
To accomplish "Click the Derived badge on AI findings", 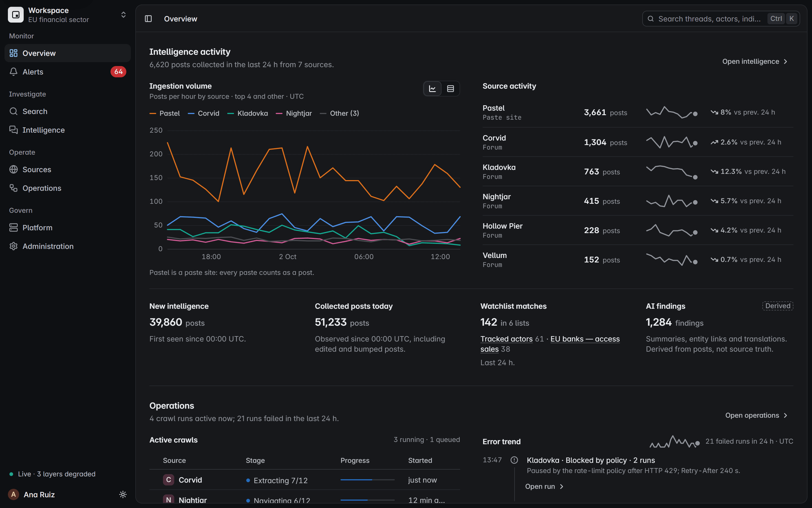I will [778, 306].
